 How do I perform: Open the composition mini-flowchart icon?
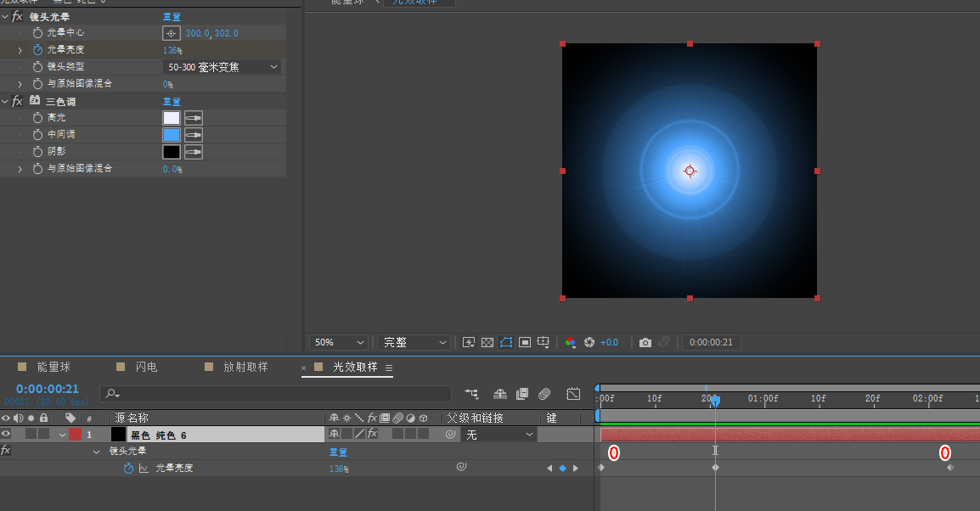point(471,394)
